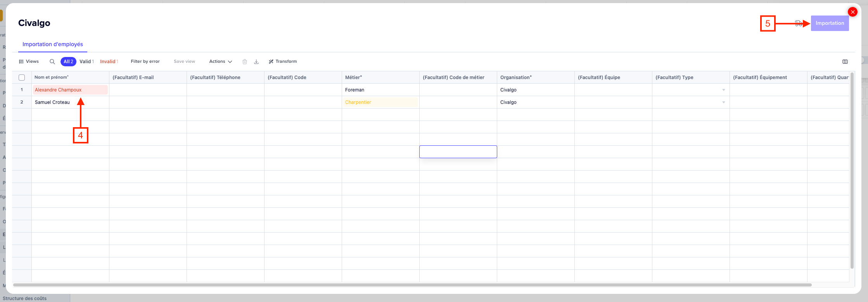
Task: Open the Views list icon
Action: coord(29,62)
